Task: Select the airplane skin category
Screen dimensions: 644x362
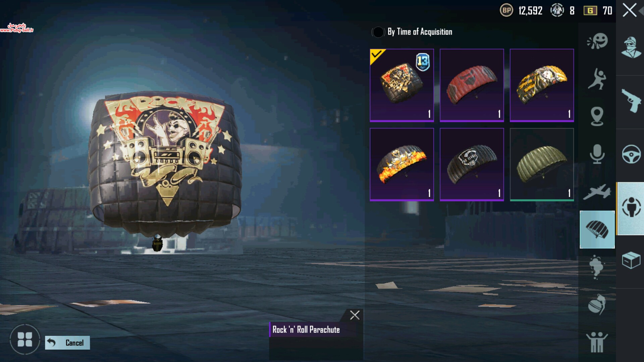Action: coord(597,192)
